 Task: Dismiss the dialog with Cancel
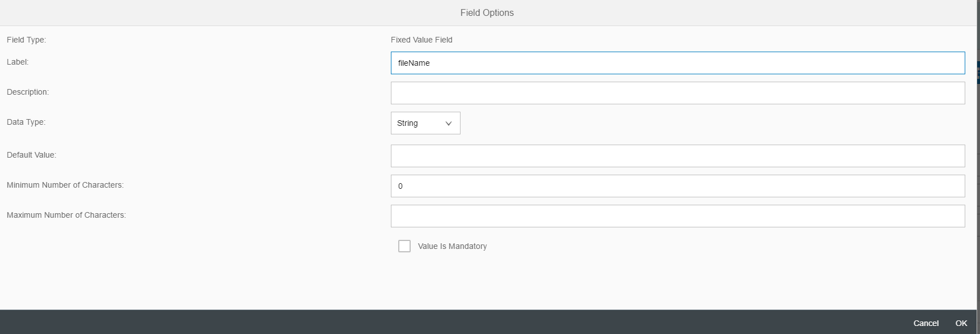click(x=926, y=323)
